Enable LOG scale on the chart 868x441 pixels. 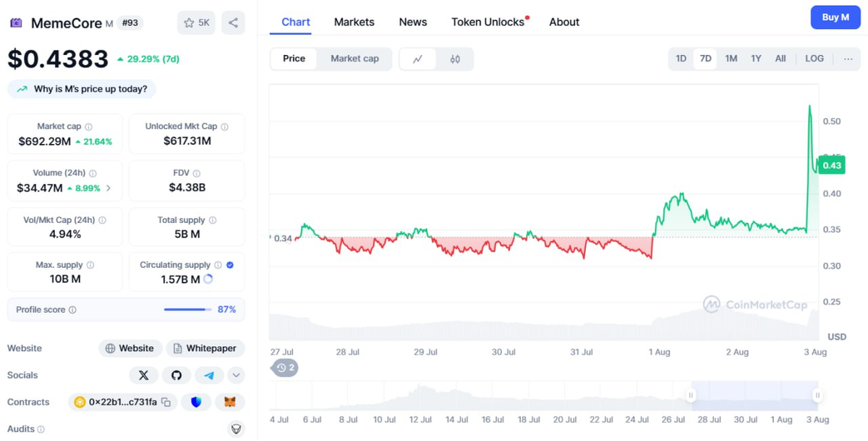[x=814, y=59]
